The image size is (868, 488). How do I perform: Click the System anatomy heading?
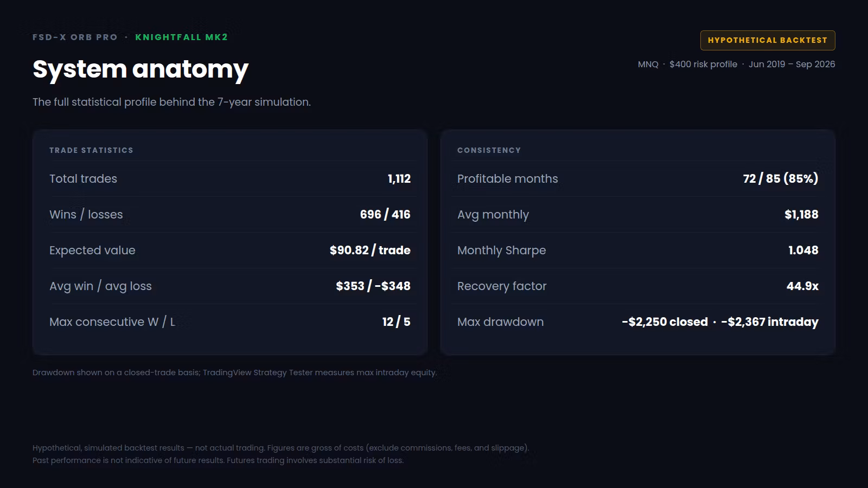[x=141, y=69]
